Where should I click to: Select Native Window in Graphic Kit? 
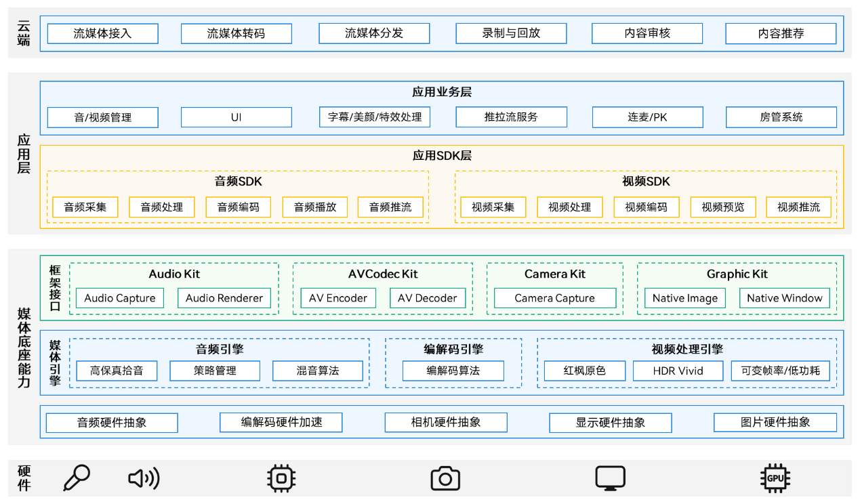point(784,297)
